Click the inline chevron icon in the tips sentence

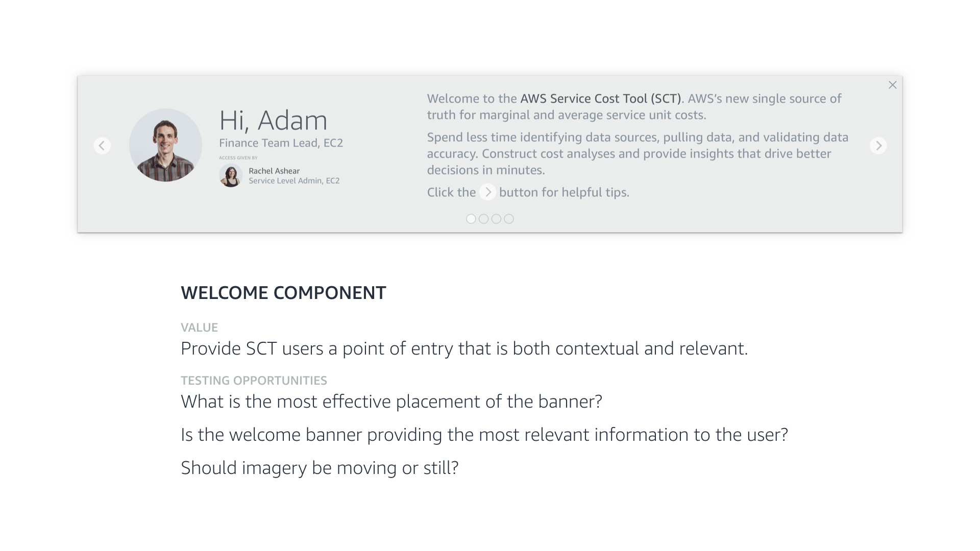tap(487, 192)
